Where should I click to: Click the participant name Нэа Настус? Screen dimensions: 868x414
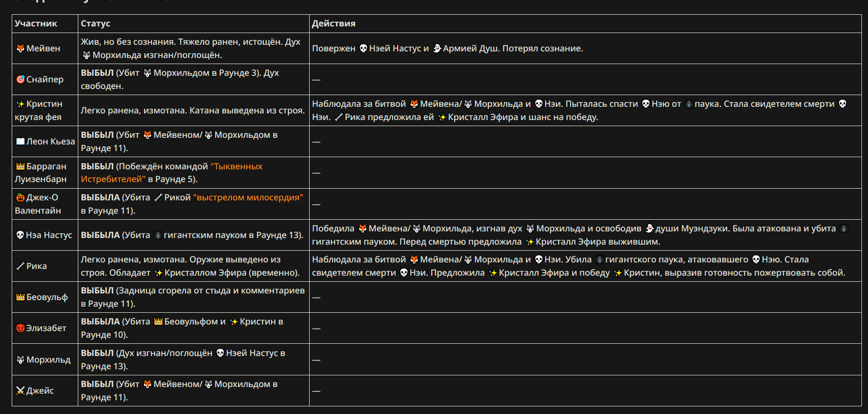click(49, 235)
